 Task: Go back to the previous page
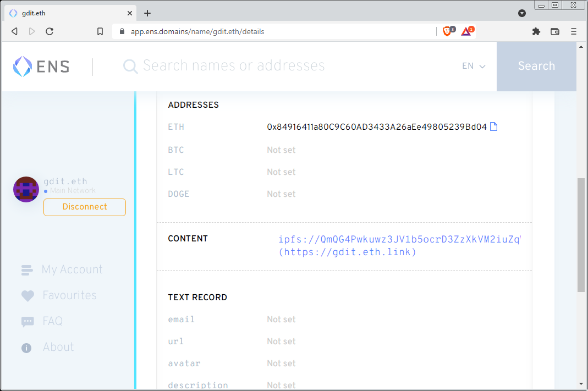pyautogui.click(x=15, y=31)
